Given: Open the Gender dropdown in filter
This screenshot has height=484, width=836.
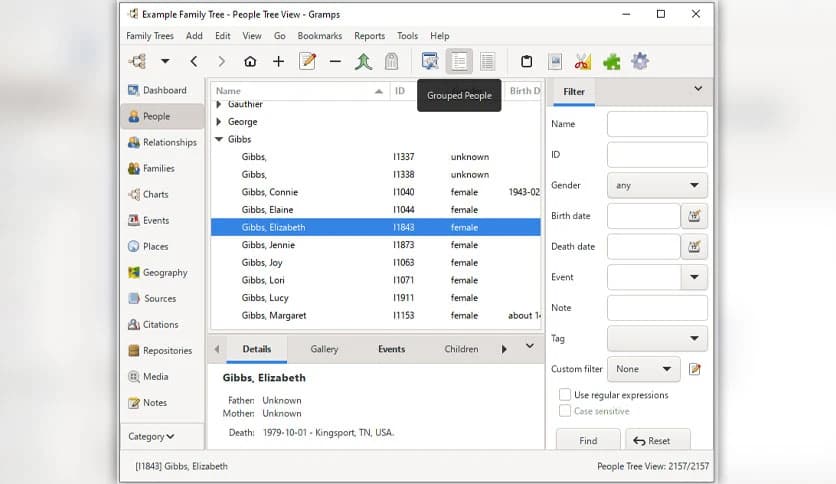Looking at the screenshot, I should 657,185.
